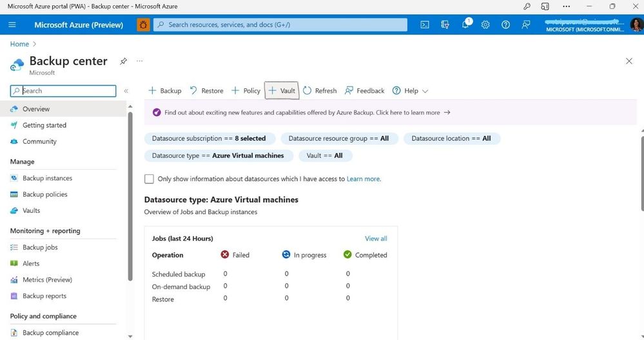Expand the Help dropdown
Screen dimensions: 644x340
[410, 90]
